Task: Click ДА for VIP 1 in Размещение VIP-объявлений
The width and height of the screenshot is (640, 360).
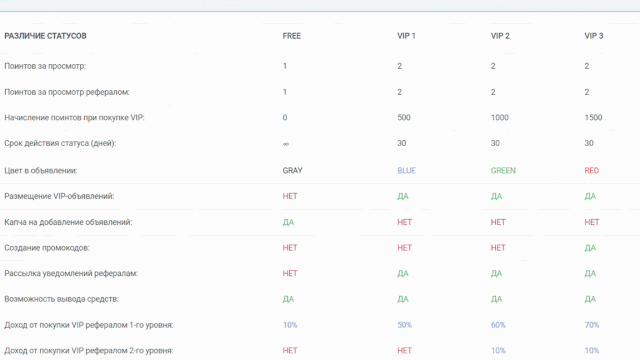Action: point(403,196)
